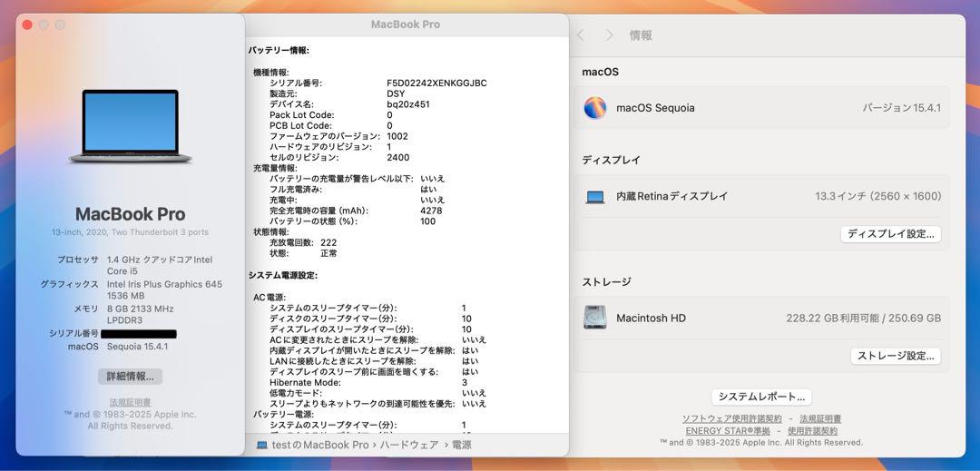The height and width of the screenshot is (471, 980).
Task: Open 使用許諾契約 link
Action: [x=812, y=431]
